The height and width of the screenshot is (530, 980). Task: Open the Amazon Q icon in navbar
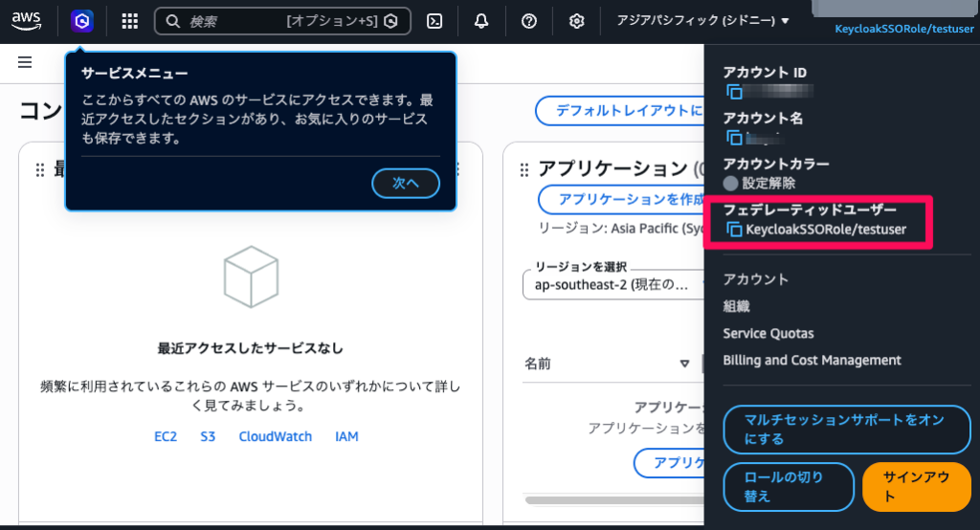coord(82,21)
